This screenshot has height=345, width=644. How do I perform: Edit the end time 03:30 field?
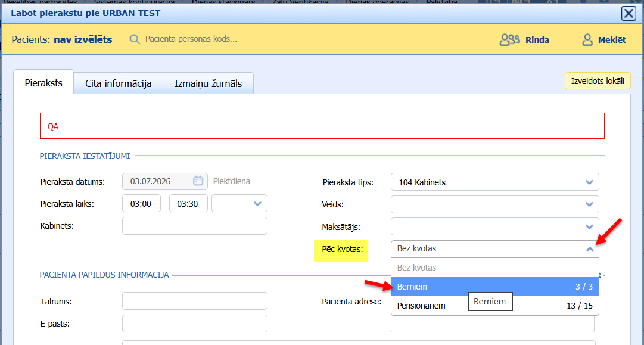point(188,203)
